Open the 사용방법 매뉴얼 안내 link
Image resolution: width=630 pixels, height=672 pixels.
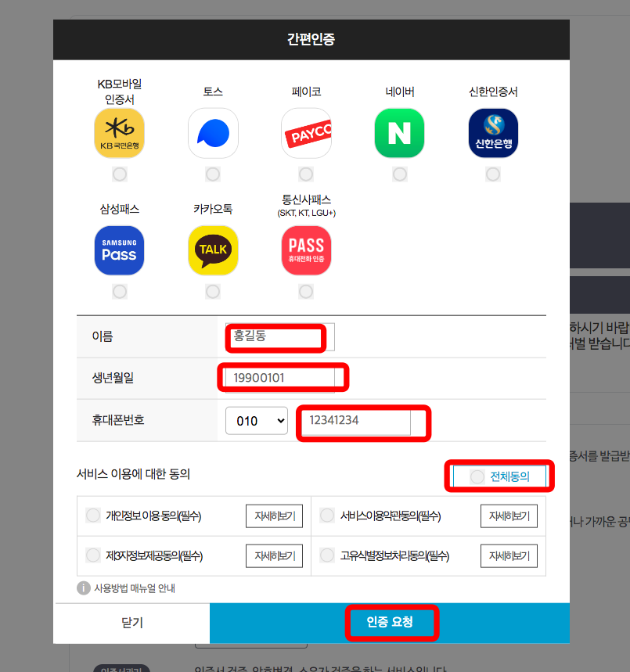coord(135,588)
